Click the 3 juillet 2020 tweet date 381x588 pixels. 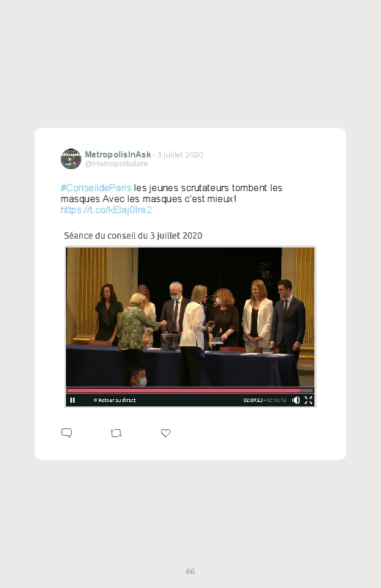tap(180, 155)
